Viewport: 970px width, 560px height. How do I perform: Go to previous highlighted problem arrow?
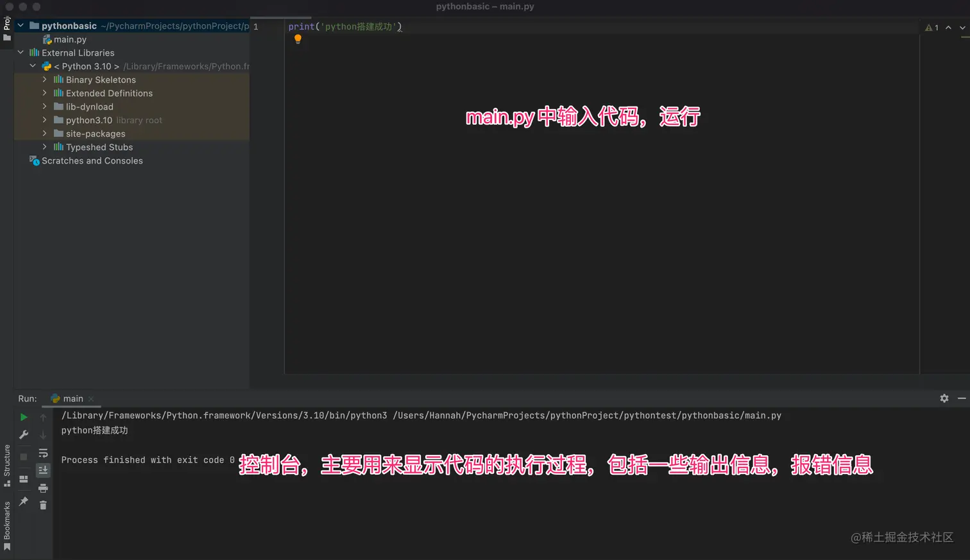click(948, 28)
